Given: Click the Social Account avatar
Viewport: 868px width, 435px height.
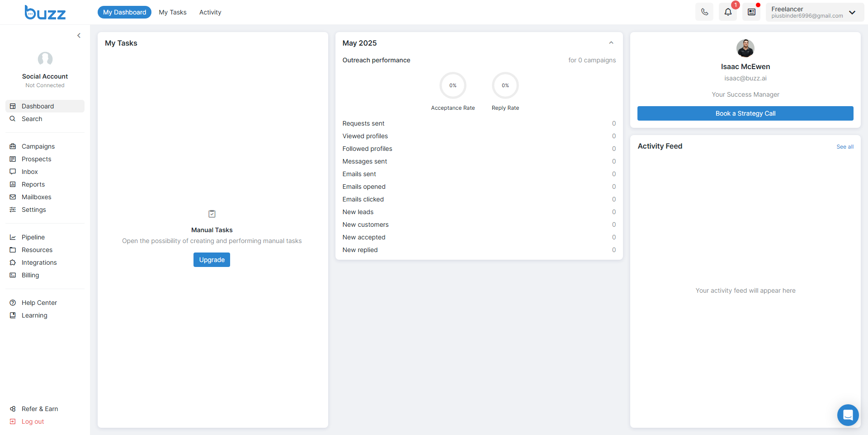Looking at the screenshot, I should pyautogui.click(x=45, y=59).
